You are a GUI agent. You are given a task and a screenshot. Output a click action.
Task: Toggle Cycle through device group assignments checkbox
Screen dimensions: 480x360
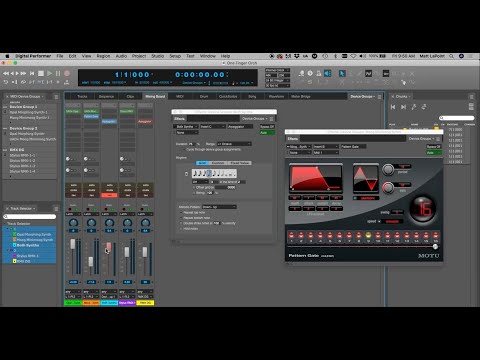pyautogui.click(x=184, y=149)
